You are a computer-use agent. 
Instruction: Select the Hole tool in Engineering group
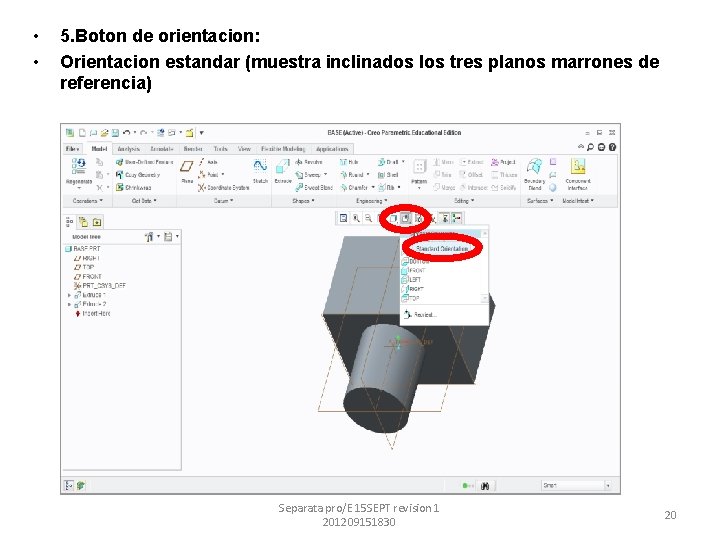point(349,162)
